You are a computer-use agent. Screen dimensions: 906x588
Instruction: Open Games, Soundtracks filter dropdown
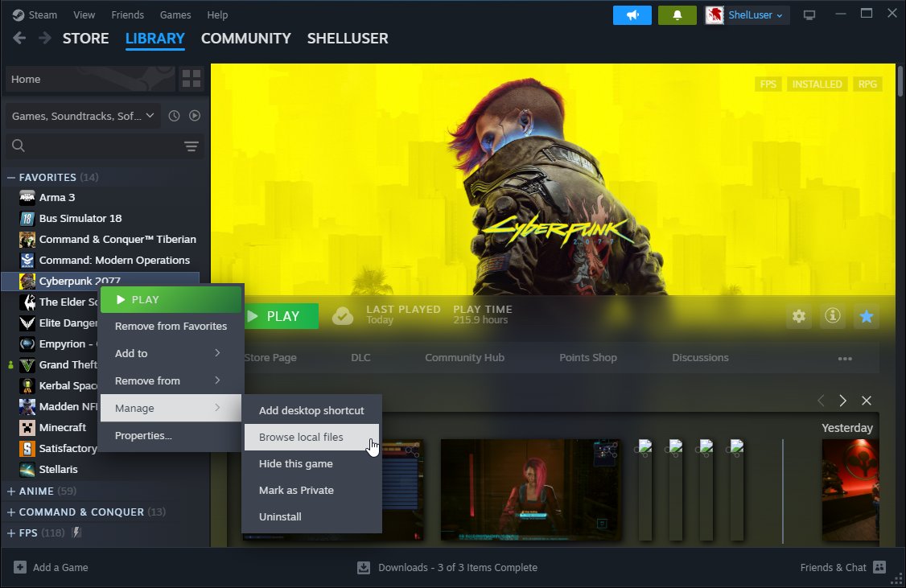pyautogui.click(x=83, y=116)
